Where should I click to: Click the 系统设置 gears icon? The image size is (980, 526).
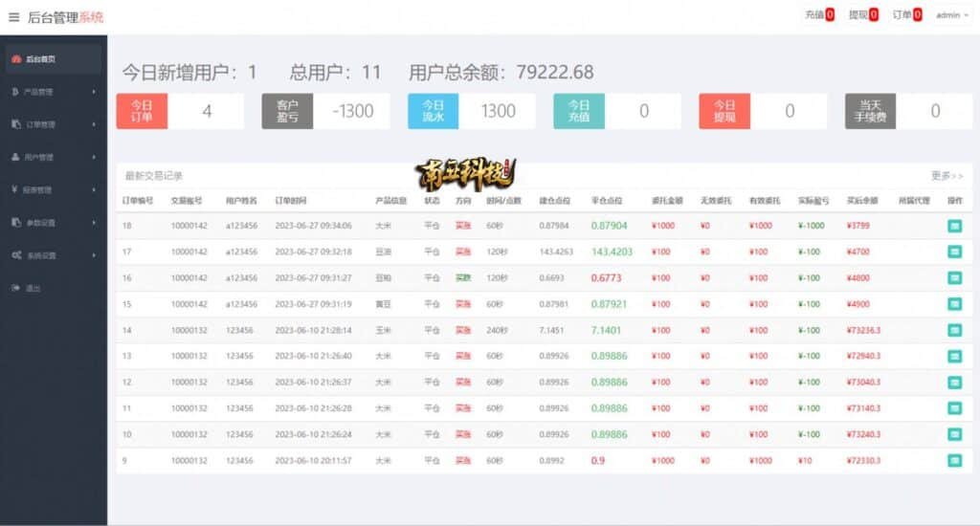pyautogui.click(x=16, y=255)
